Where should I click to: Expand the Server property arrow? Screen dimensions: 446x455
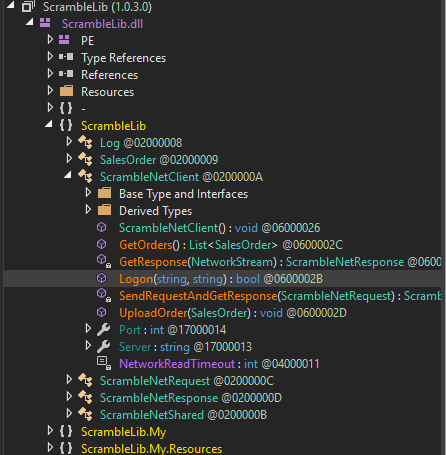pyautogui.click(x=88, y=345)
